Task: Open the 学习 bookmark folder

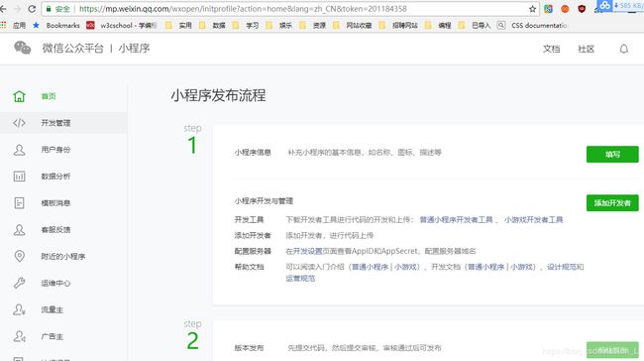Action: 246,25
